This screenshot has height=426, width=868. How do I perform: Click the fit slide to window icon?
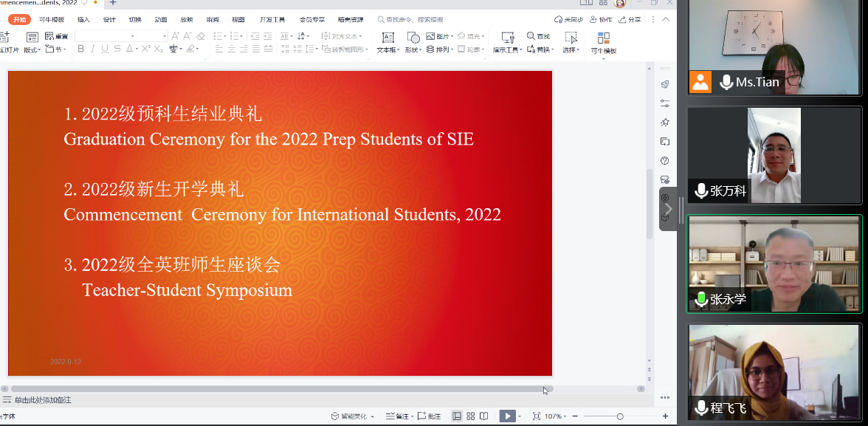coord(537,416)
